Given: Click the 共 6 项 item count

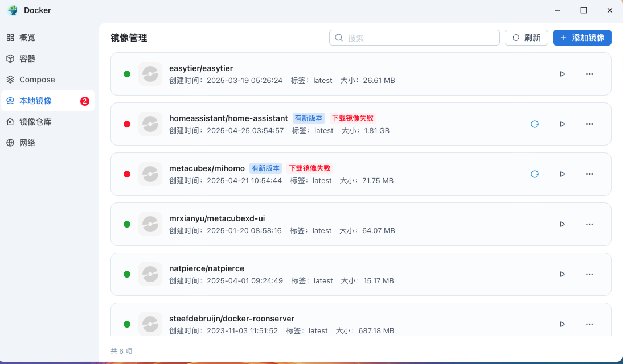Looking at the screenshot, I should (x=121, y=351).
